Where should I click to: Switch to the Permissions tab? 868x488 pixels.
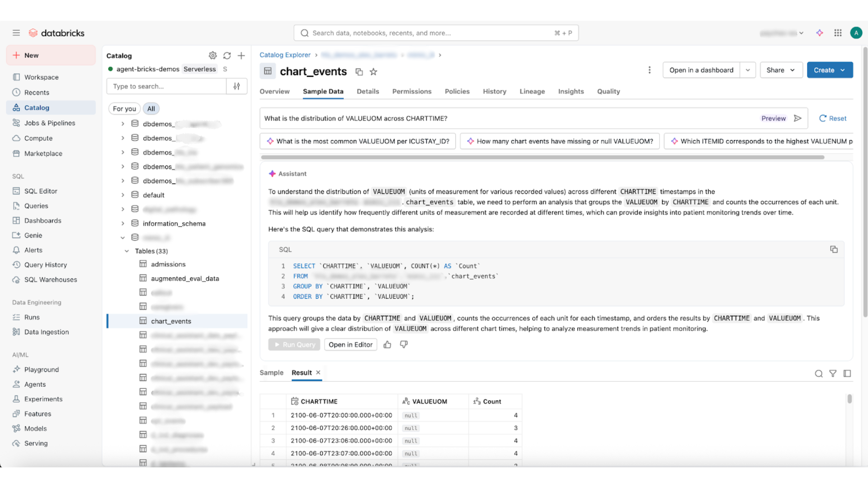tap(412, 91)
